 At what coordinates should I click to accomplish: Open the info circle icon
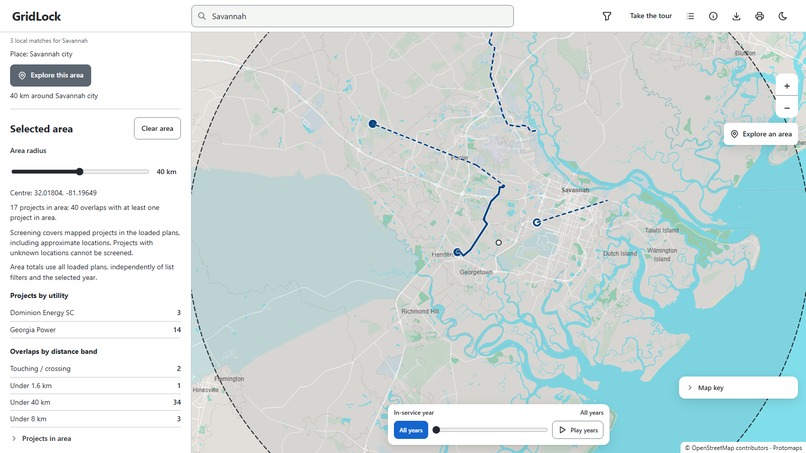point(713,16)
